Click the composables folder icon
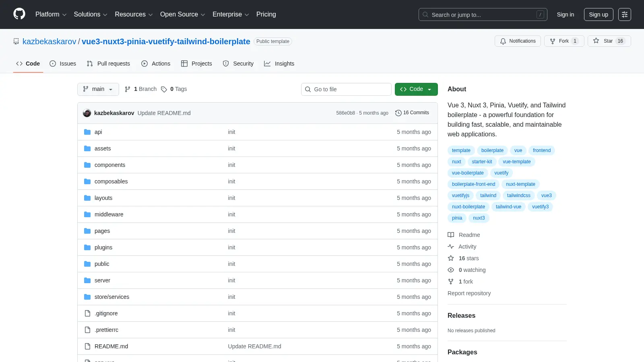Screen dimensions: 644x362 pyautogui.click(x=87, y=181)
